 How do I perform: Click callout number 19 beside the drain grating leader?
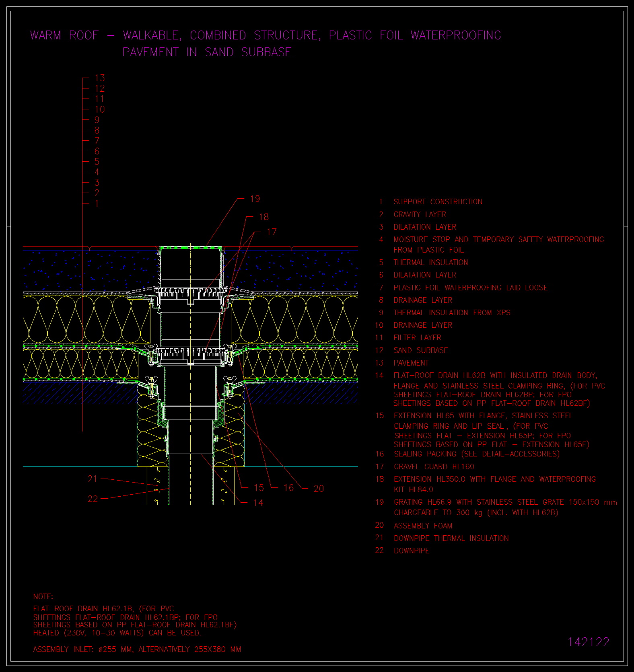click(x=255, y=199)
